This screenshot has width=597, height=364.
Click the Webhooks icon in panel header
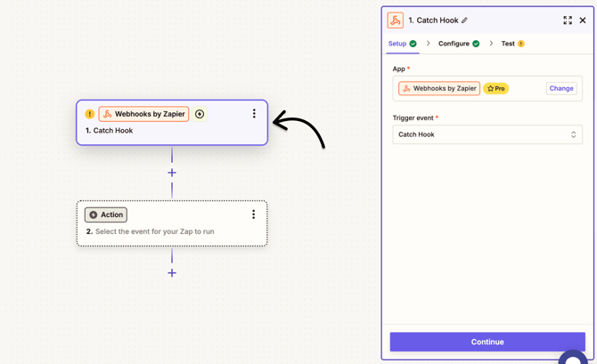coord(396,20)
